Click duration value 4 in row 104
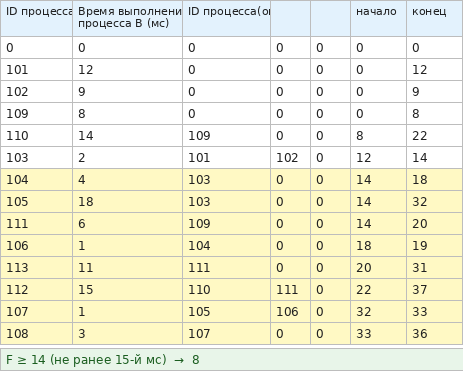Viewport: 463px width, 377px height. [x=128, y=180]
